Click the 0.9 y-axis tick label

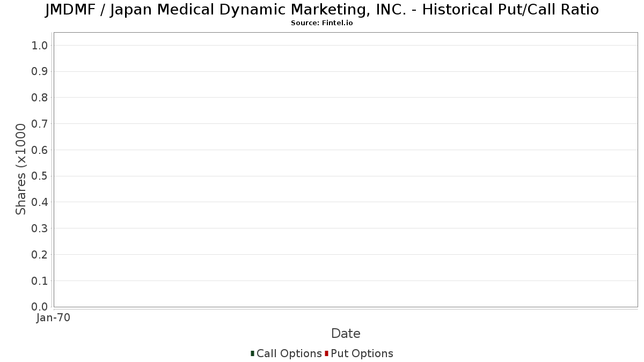click(40, 71)
